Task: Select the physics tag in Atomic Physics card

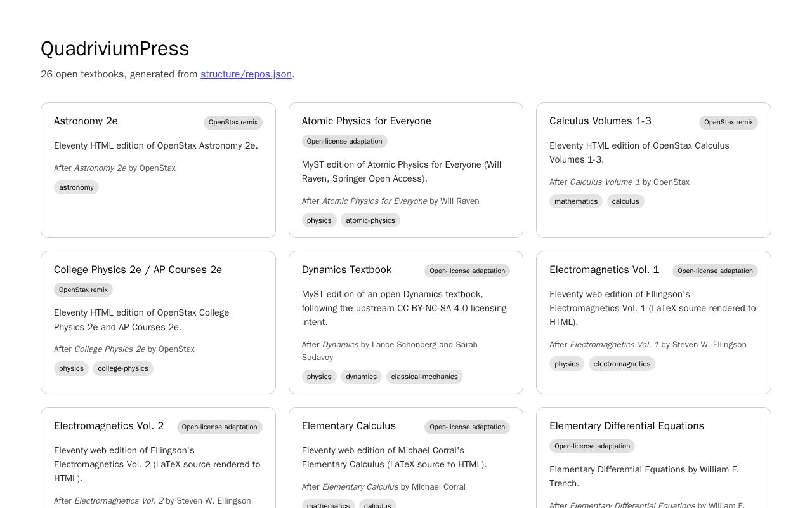Action: [x=319, y=220]
